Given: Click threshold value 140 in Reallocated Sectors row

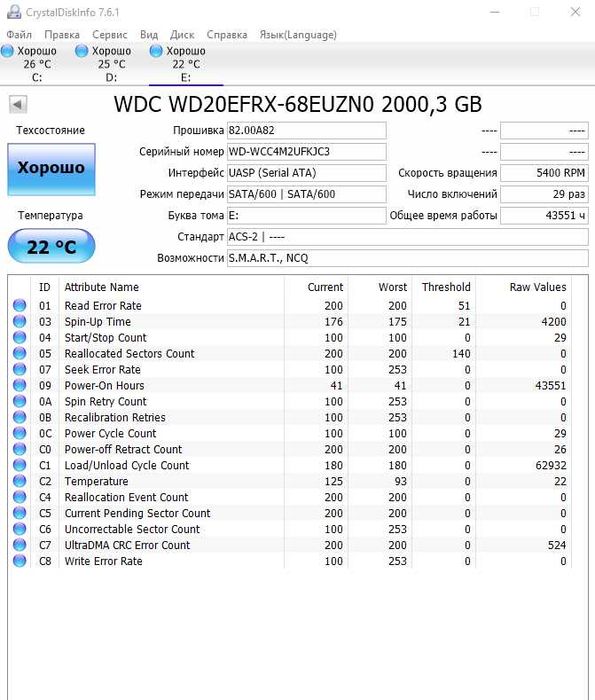Looking at the screenshot, I should (462, 354).
